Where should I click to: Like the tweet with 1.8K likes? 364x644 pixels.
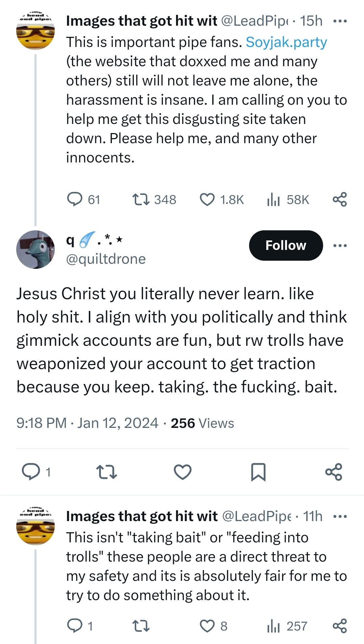coord(207,199)
